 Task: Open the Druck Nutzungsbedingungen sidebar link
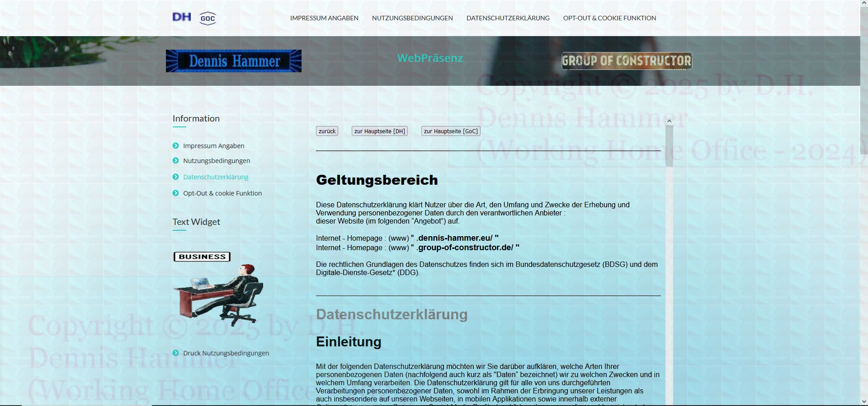[226, 353]
